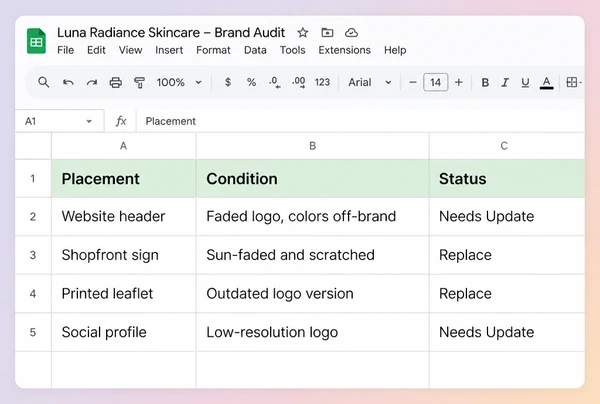Select Outdated logo version cell

pyautogui.click(x=313, y=294)
